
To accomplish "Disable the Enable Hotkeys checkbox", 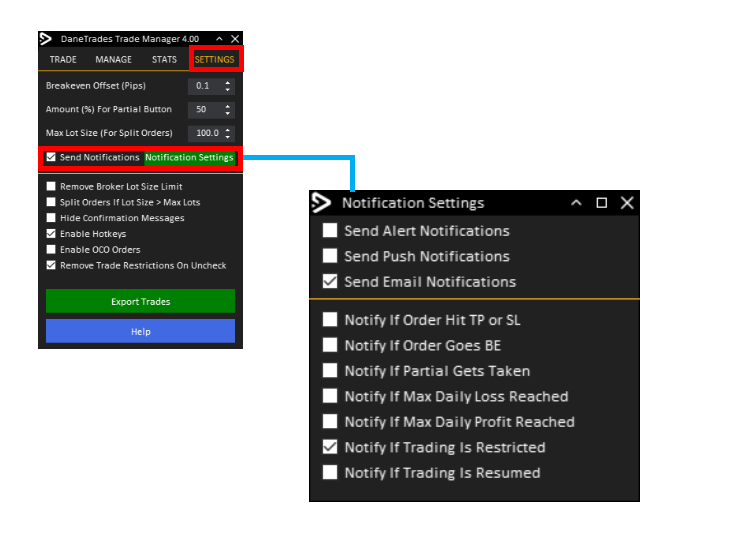I will click(51, 233).
